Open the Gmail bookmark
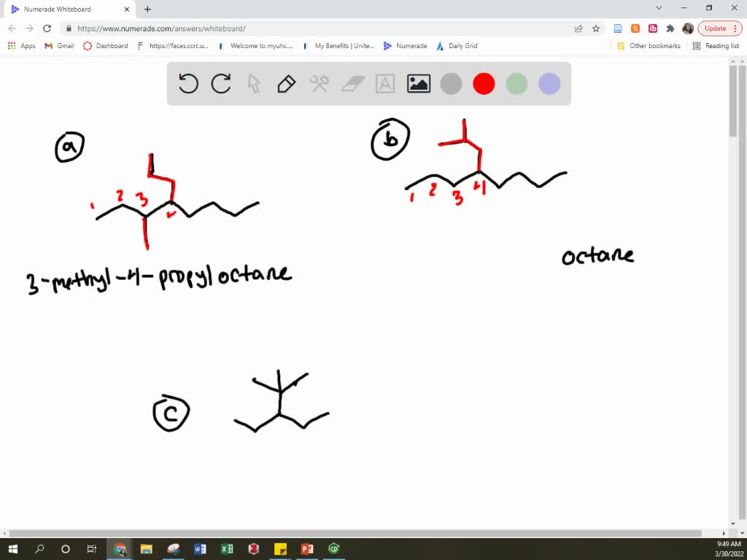Viewport: 747px width, 560px height. tap(58, 45)
